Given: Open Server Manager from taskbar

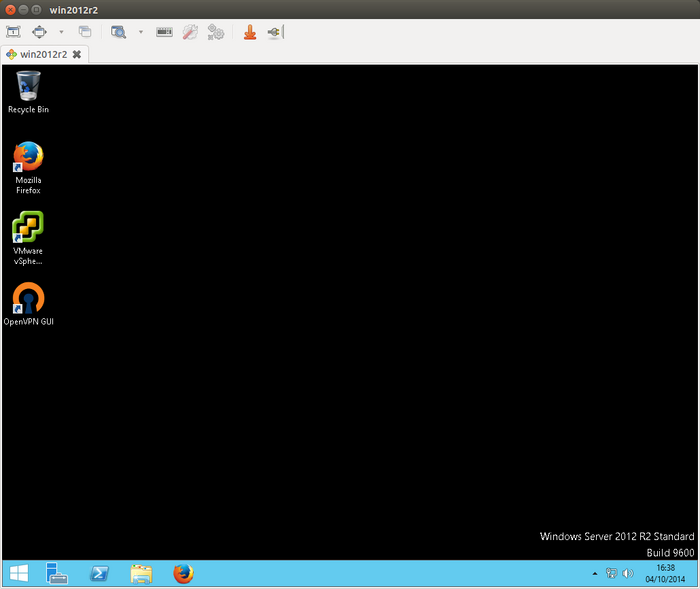Looking at the screenshot, I should point(57,573).
